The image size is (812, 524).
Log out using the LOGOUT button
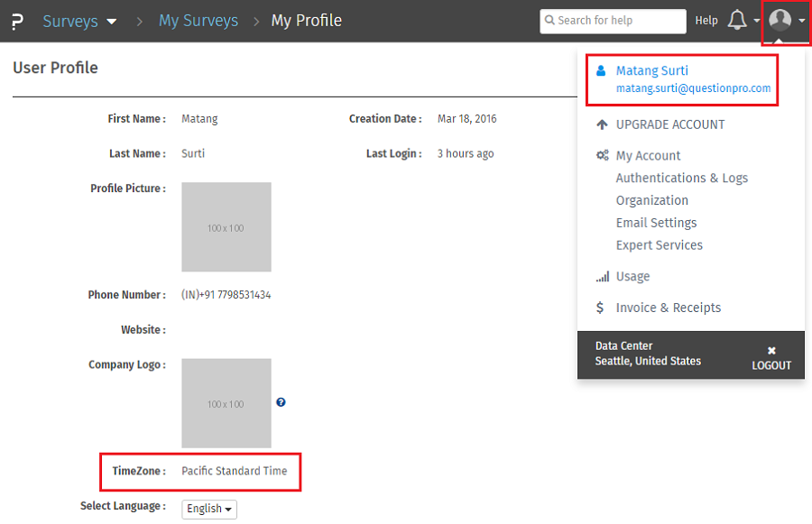click(771, 365)
